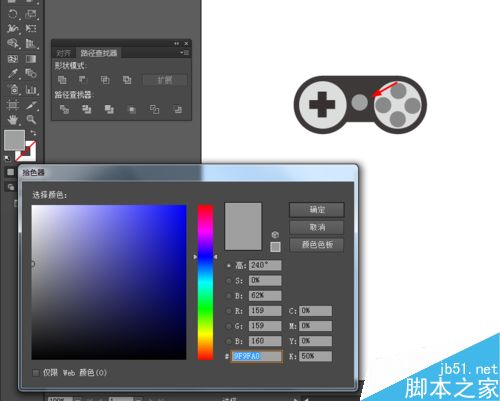
Task: Enable the 仅限 Web 颜色 checkbox
Action: pos(36,373)
